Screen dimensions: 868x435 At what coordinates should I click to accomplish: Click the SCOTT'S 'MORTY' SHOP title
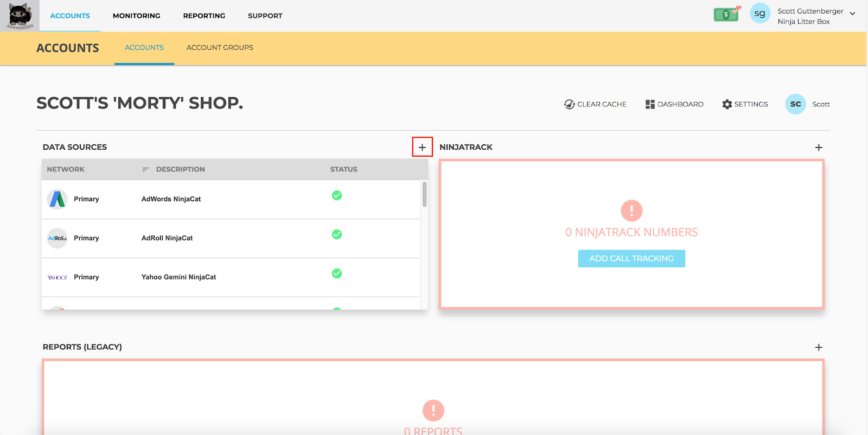click(140, 103)
